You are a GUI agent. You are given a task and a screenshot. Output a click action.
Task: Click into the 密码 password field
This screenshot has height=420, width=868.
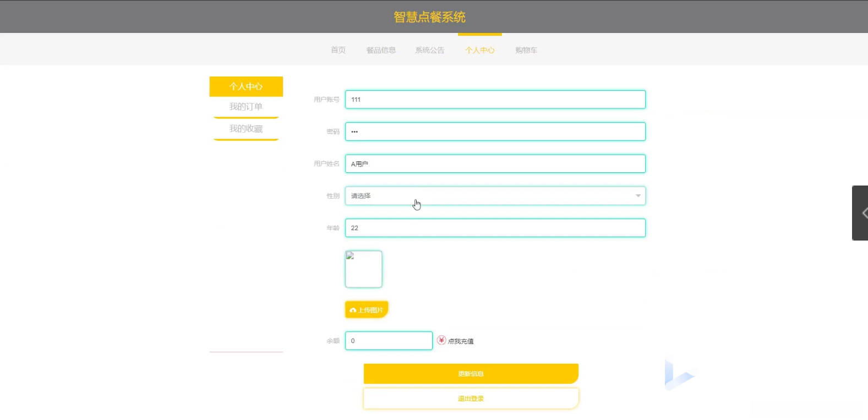495,132
